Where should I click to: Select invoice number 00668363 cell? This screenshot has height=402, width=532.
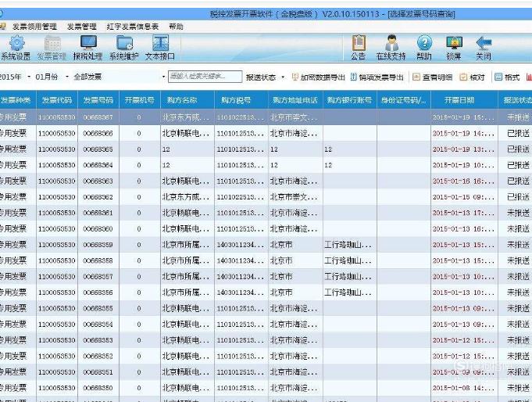pos(98,181)
